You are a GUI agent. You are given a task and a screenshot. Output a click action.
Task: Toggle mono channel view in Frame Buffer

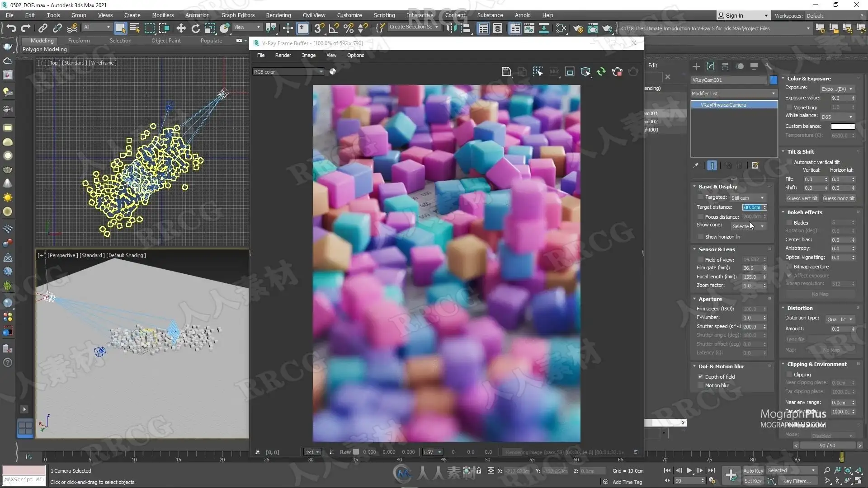333,71
